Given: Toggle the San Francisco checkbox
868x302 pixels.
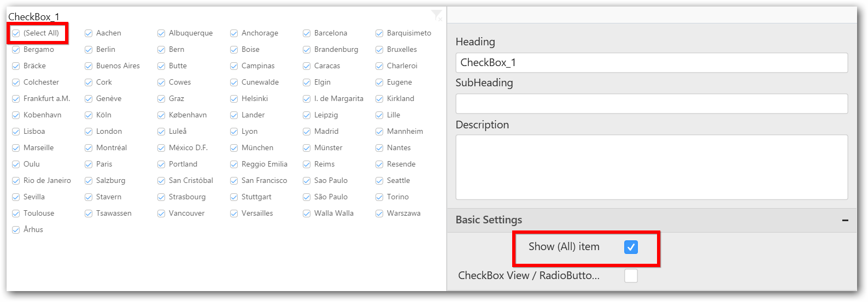Looking at the screenshot, I should tap(234, 181).
